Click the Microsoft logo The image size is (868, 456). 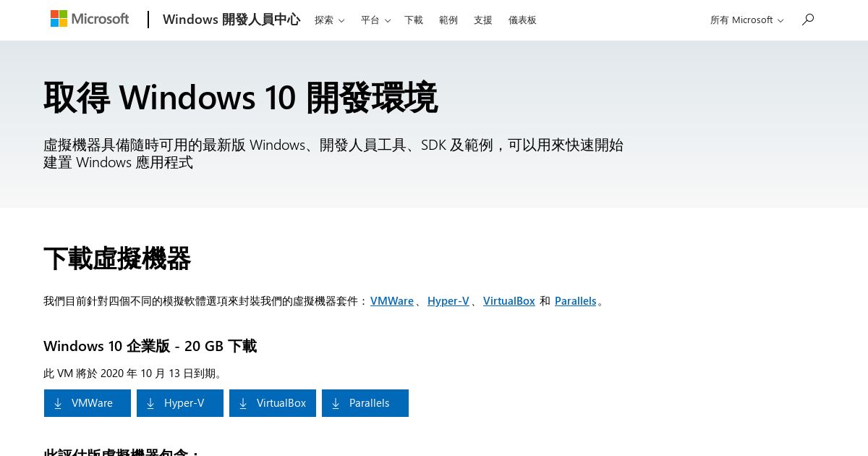coord(90,19)
